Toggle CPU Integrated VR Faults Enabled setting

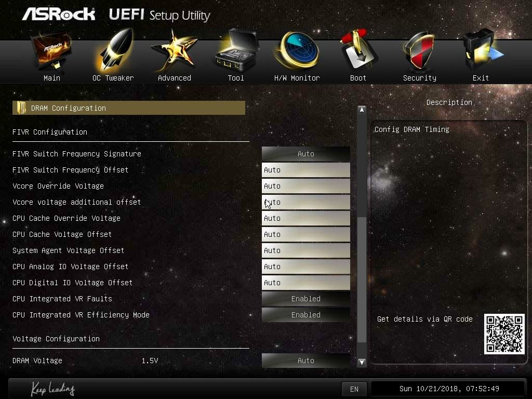[305, 299]
